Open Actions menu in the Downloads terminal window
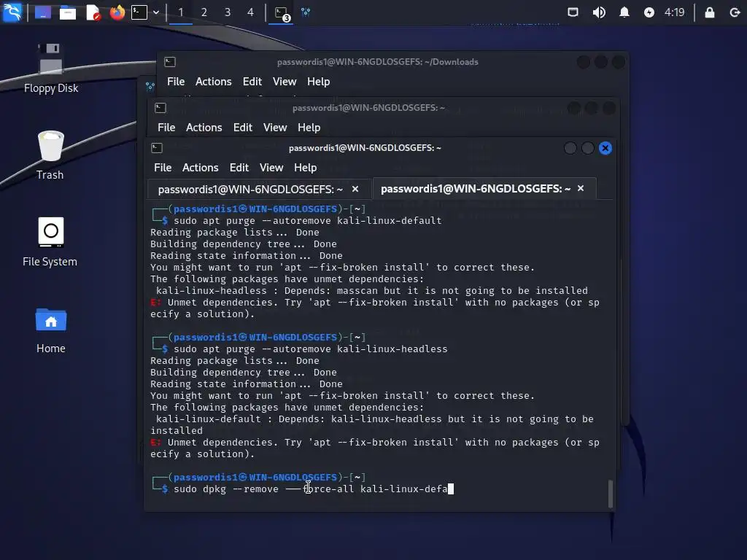 pyautogui.click(x=214, y=82)
